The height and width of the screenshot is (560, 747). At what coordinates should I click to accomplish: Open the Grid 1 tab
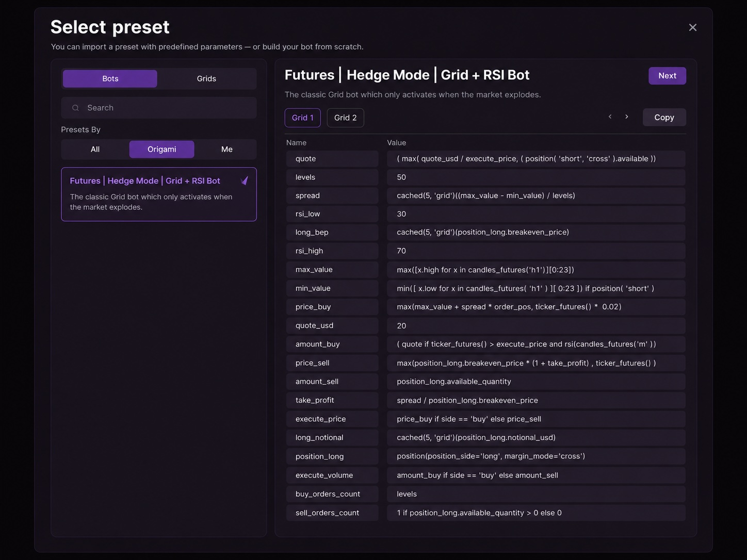click(302, 118)
